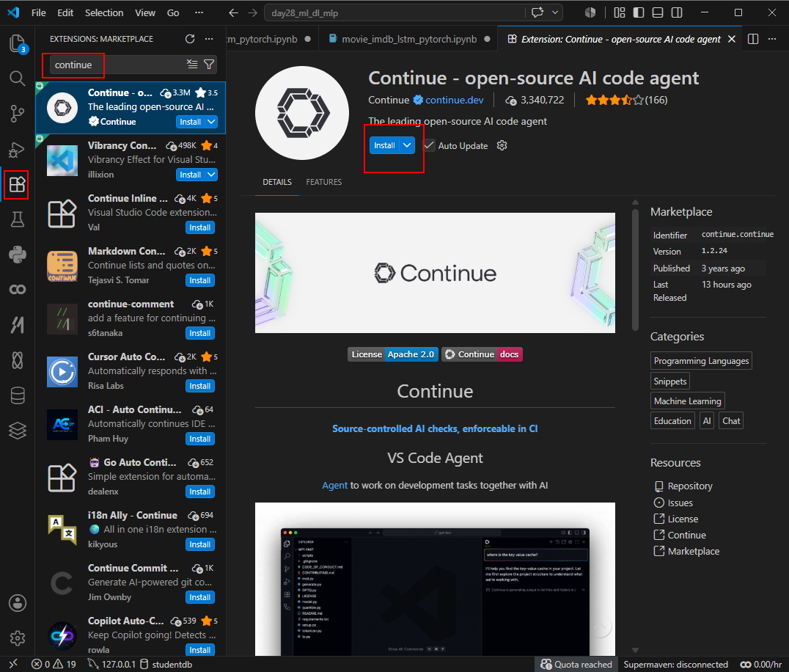This screenshot has width=789, height=672.
Task: Open the Continue banner image
Action: point(435,273)
